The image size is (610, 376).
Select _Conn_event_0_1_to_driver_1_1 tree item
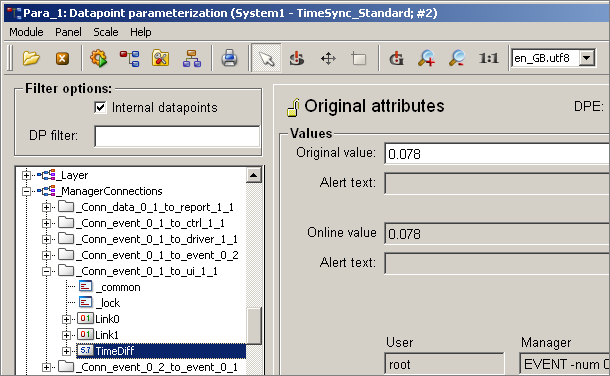157,239
